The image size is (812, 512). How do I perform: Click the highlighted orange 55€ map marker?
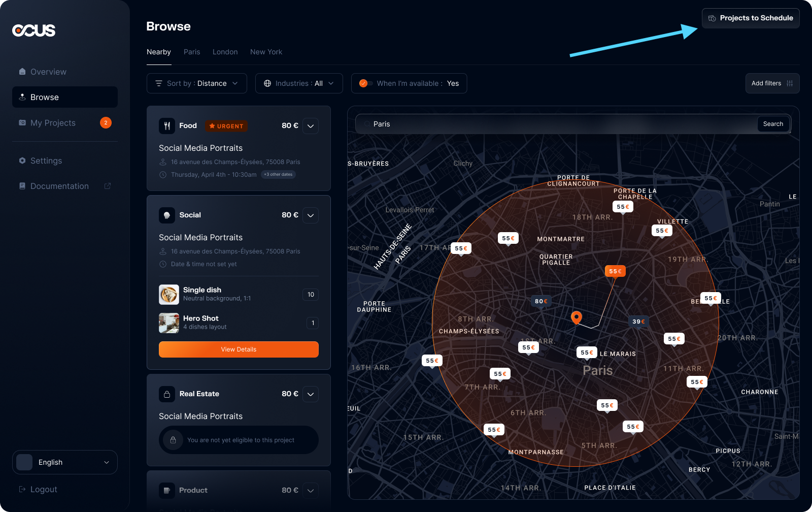point(615,271)
